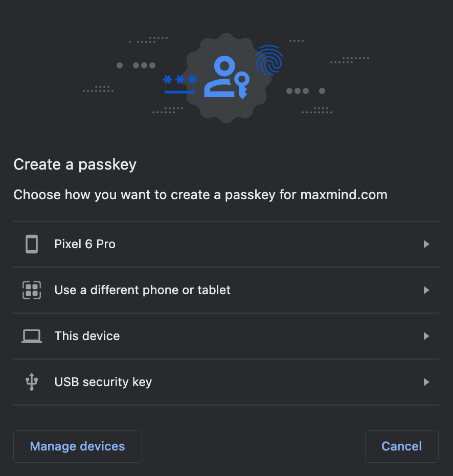Click the fingerprint icon in the header illustration
The image size is (453, 476).
pyautogui.click(x=268, y=60)
